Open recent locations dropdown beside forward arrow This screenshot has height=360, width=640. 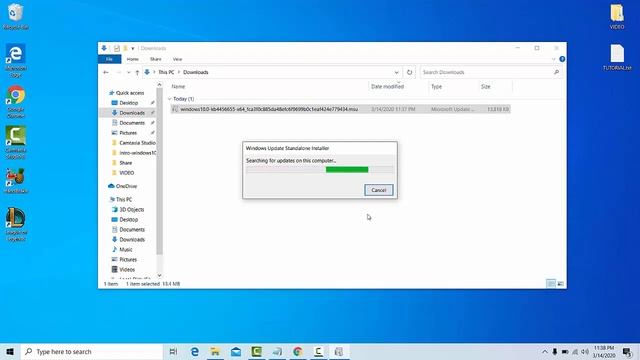[128, 72]
